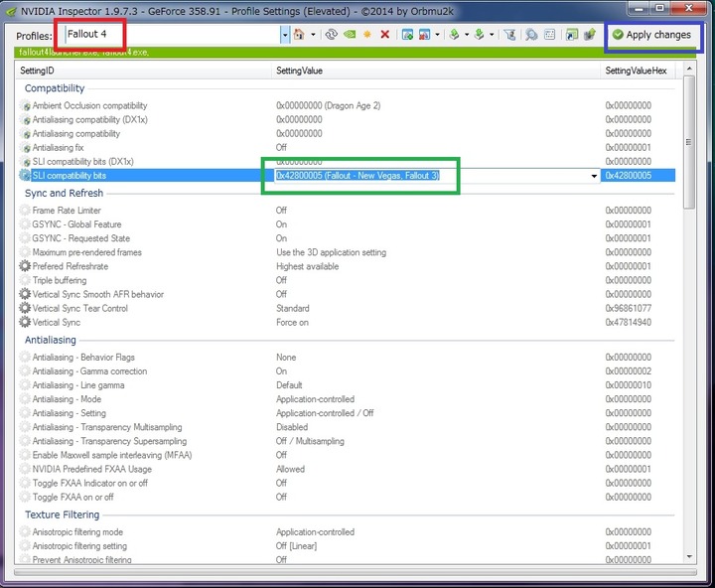The height and width of the screenshot is (588, 715).
Task: Select Antialiasing fix setting row
Action: pos(58,148)
